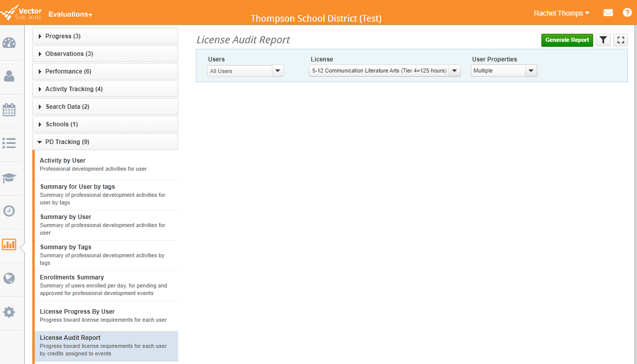Viewport: 637px width, 364px height.
Task: Expand the Observations (3) section
Action: [105, 54]
